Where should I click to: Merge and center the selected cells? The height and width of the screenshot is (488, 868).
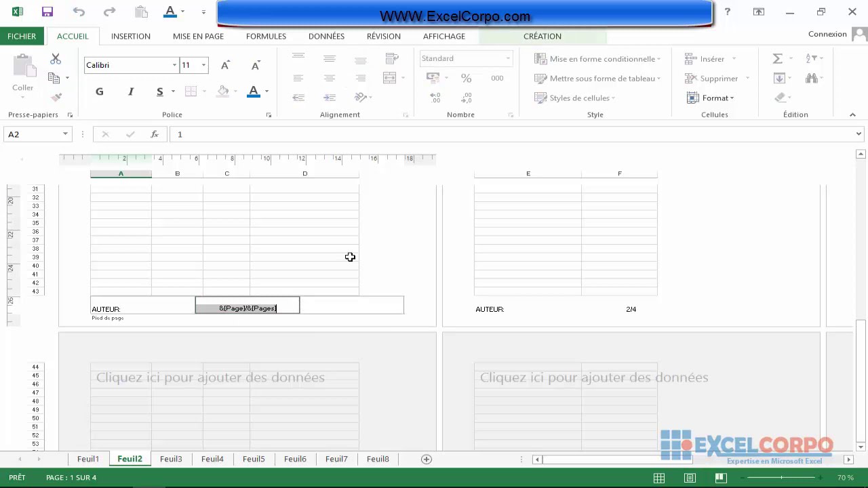389,78
